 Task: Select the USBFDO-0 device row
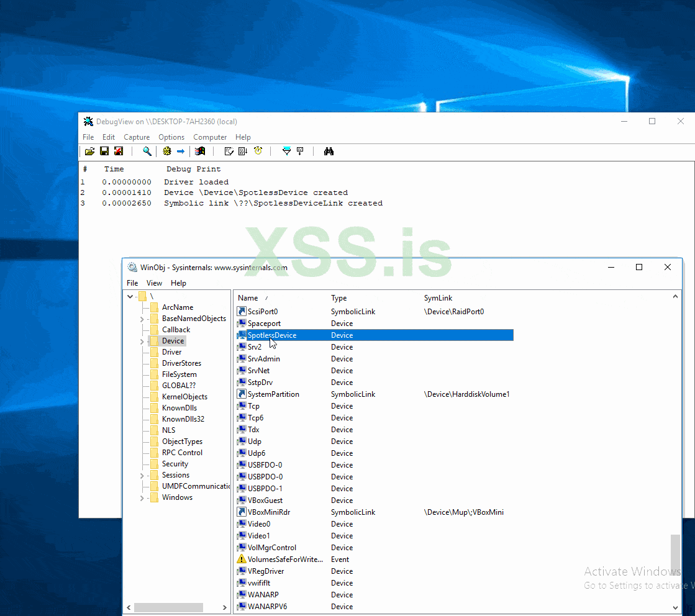click(375, 465)
